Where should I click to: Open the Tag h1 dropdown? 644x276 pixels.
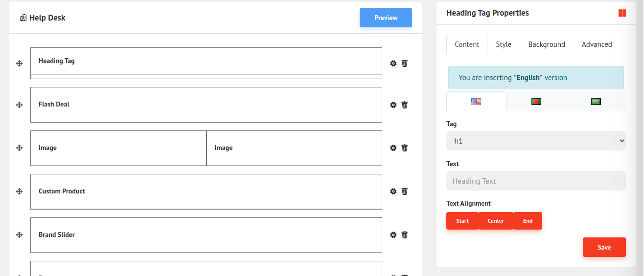[x=536, y=141]
